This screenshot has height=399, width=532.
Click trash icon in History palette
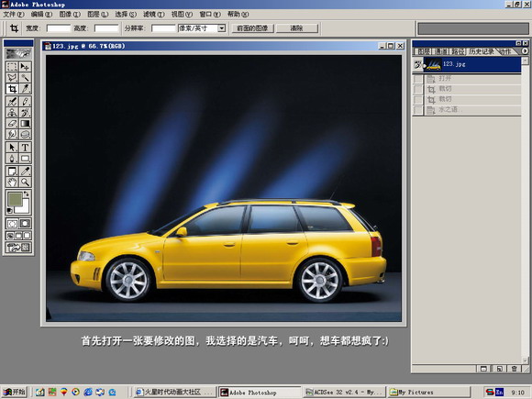point(515,369)
